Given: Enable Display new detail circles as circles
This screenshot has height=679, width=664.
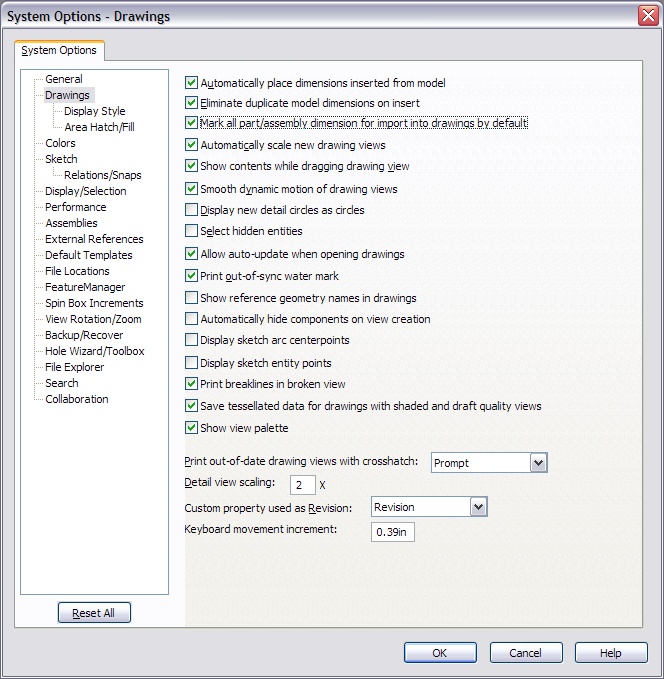Looking at the screenshot, I should [191, 210].
